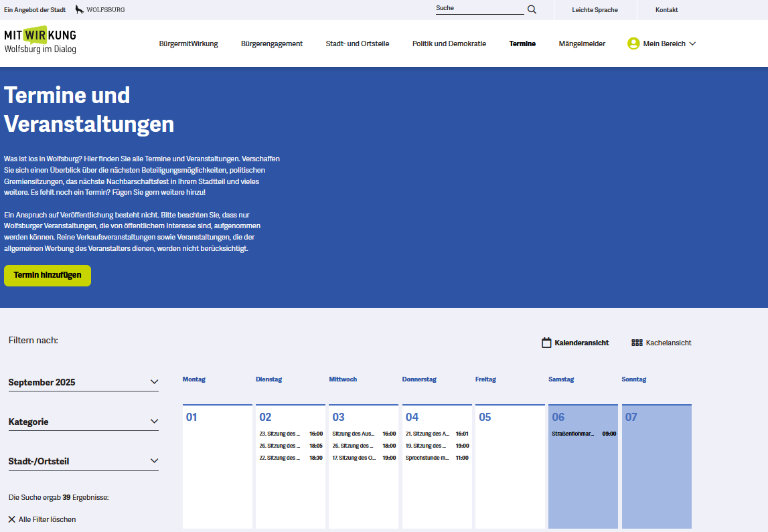The width and height of the screenshot is (768, 532).
Task: Click the search magnifier icon
Action: click(532, 9)
